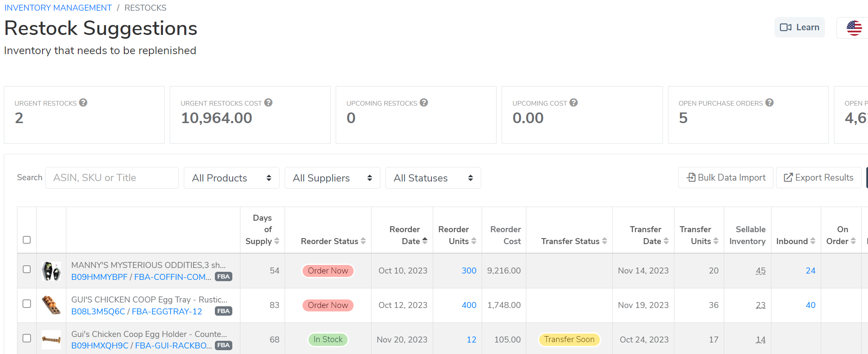Screen dimensions: 868x354
Task: Sort by Reorder Units arrows
Action: tap(474, 241)
